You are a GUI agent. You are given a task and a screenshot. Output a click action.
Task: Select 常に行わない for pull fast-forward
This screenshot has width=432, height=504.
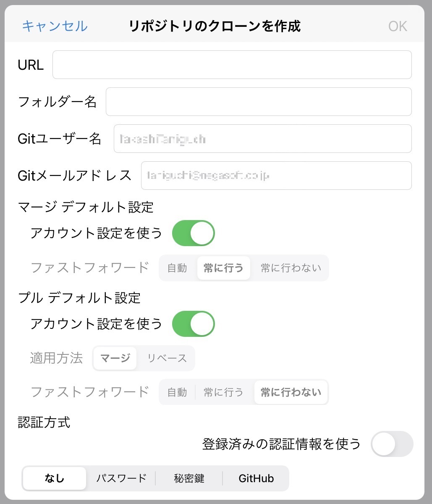point(291,392)
